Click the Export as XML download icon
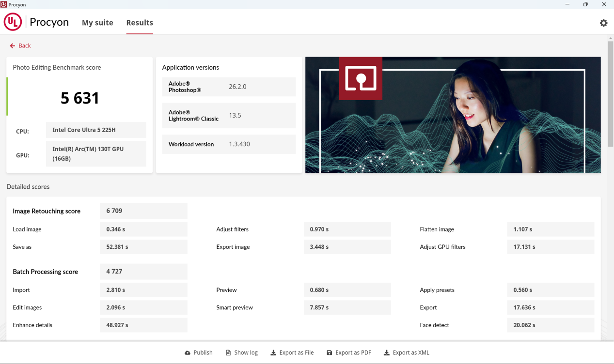The width and height of the screenshot is (614, 364). [x=386, y=353]
